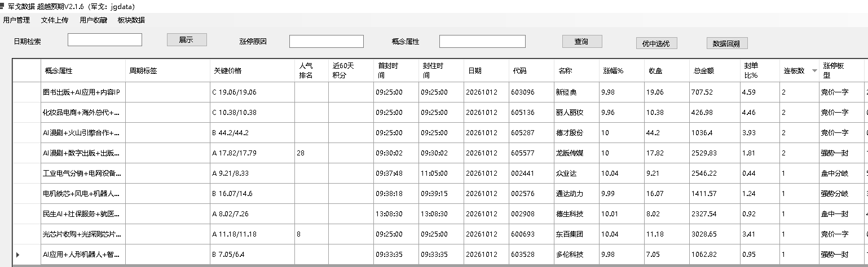Sort by the 首封时间 column header

pyautogui.click(x=396, y=71)
